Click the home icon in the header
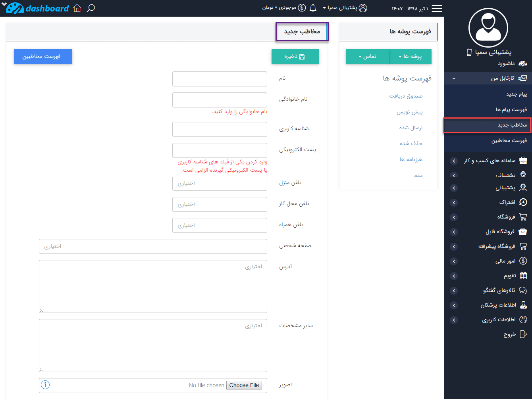Image resolution: width=532 pixels, height=399 pixels. (77, 8)
